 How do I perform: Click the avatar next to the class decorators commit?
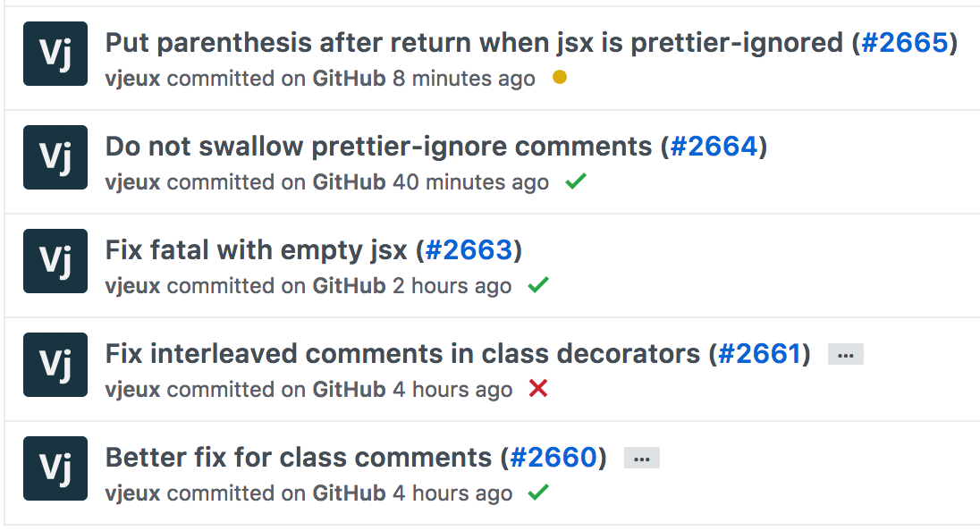55,365
